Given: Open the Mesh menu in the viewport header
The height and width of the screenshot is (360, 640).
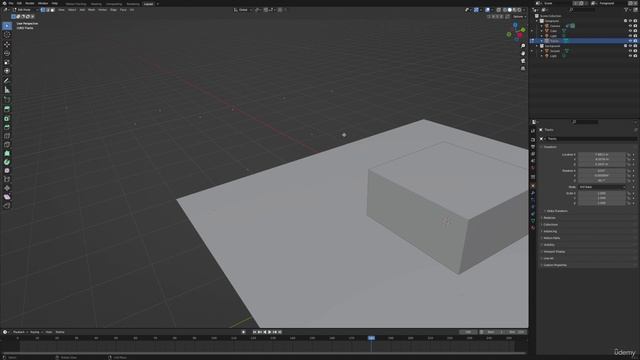Looking at the screenshot, I should 91,10.
